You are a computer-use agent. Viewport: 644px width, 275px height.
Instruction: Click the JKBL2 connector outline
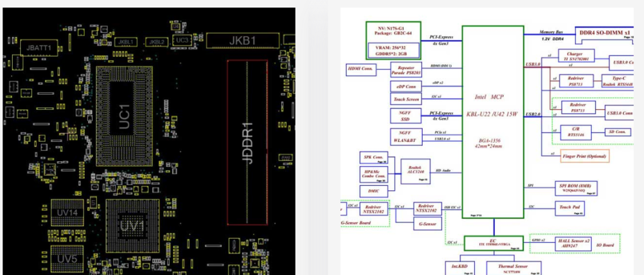pyautogui.click(x=157, y=42)
